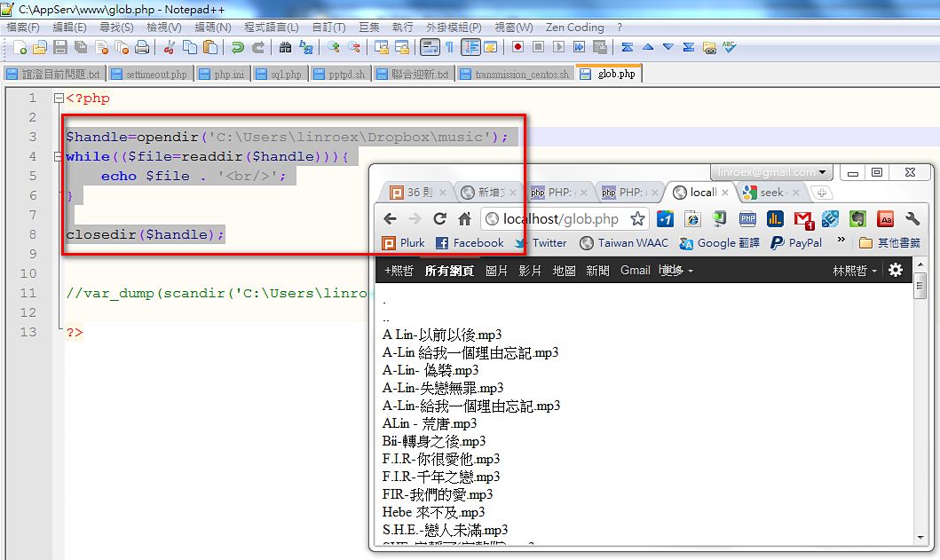Click the Replace icon in toolbar

[305, 47]
